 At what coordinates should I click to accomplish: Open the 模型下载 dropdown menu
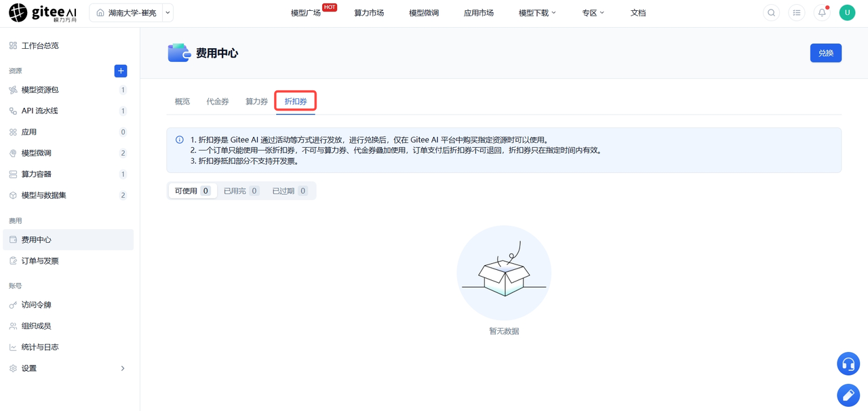pyautogui.click(x=537, y=13)
